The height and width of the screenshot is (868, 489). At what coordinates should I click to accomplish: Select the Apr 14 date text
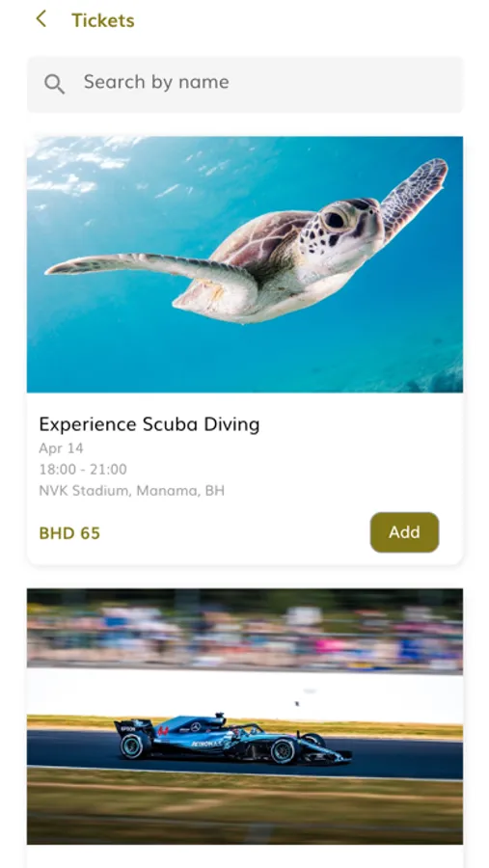[x=61, y=448]
